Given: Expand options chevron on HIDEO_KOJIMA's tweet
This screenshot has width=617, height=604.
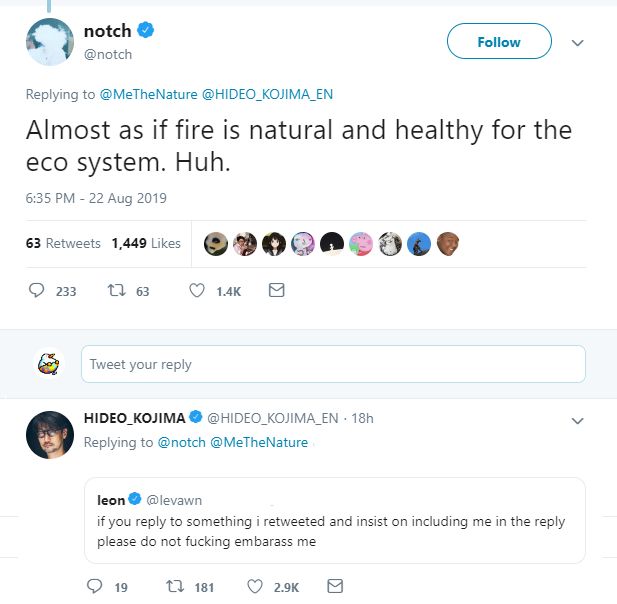Looking at the screenshot, I should coord(577,421).
